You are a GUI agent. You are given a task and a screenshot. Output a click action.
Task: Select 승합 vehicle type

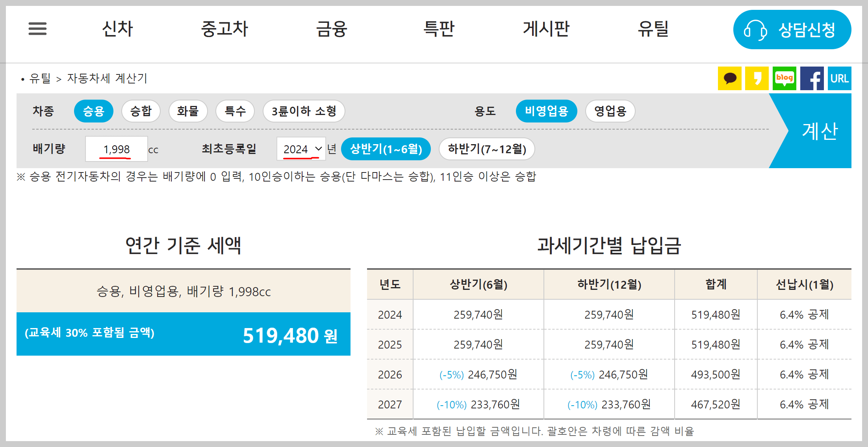point(141,111)
